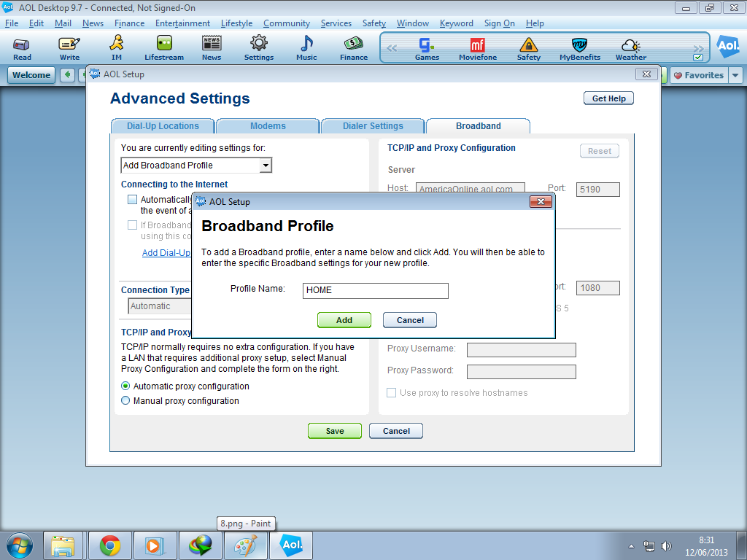Launch the Moviefone shortcut
747x560 pixels.
click(478, 50)
